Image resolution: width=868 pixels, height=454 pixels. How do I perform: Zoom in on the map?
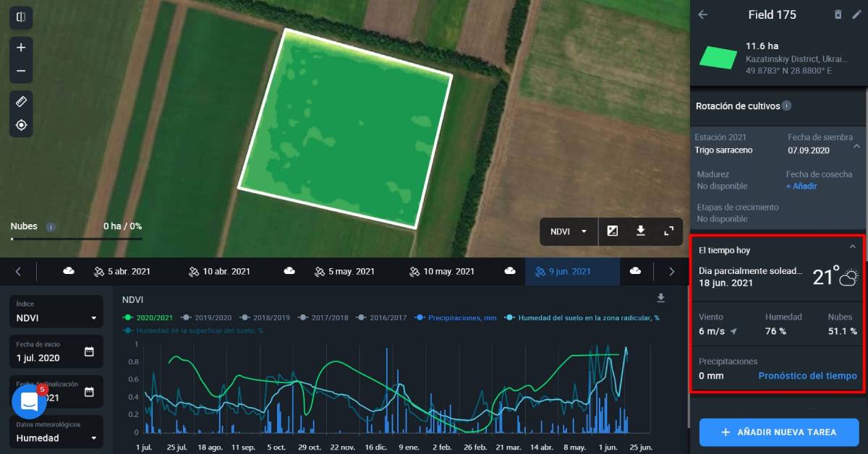[21, 48]
